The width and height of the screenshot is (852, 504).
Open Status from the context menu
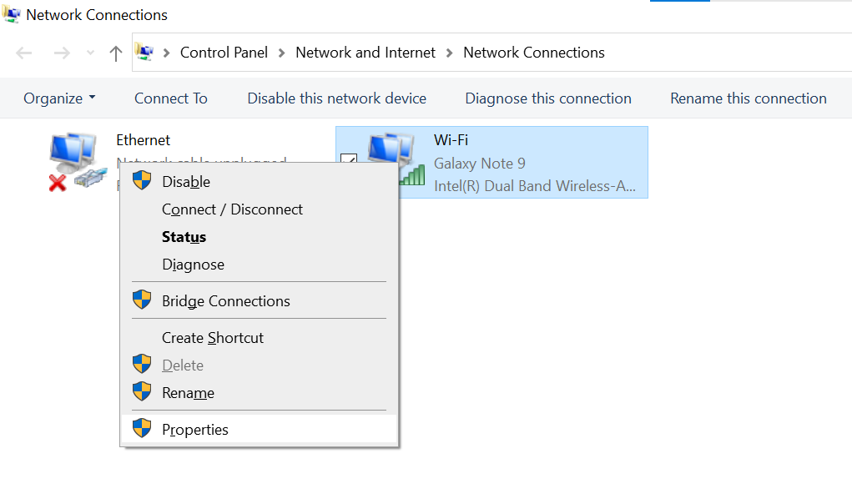coord(184,237)
